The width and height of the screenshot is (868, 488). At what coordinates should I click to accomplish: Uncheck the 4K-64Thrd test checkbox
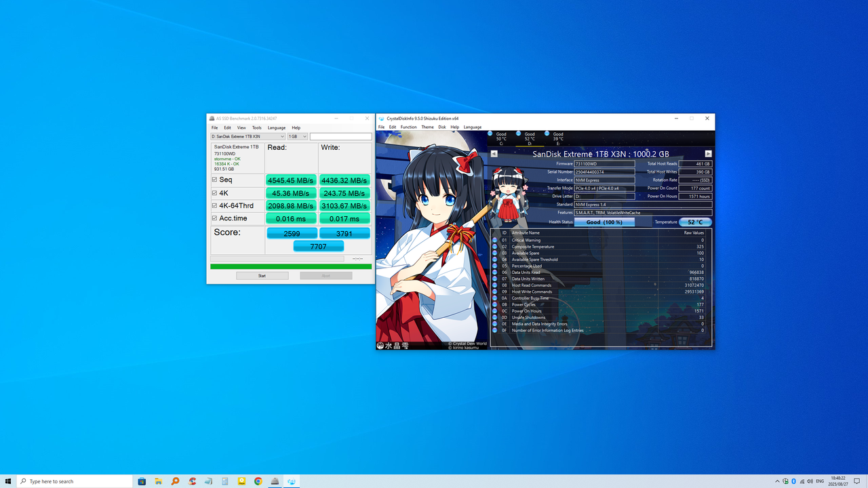[x=215, y=205]
